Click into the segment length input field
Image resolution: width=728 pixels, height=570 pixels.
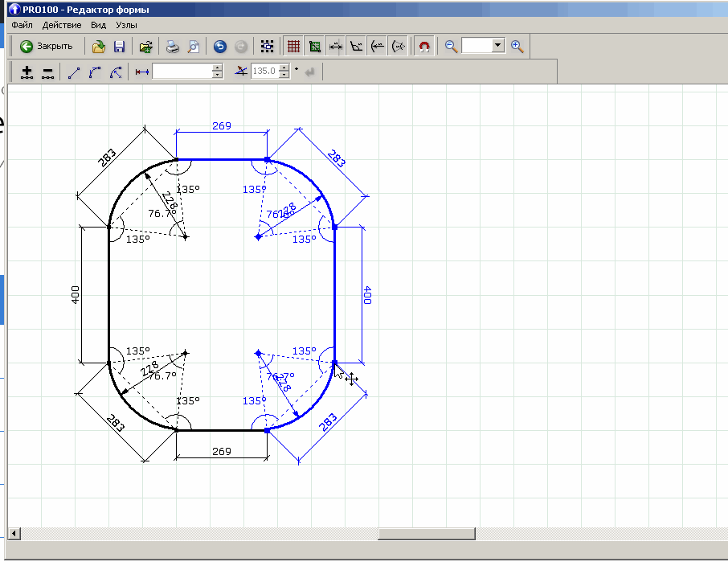pyautogui.click(x=182, y=71)
